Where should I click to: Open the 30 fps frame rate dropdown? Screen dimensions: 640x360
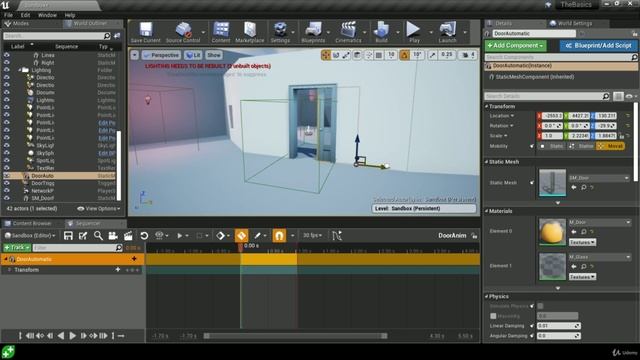[x=312, y=236]
